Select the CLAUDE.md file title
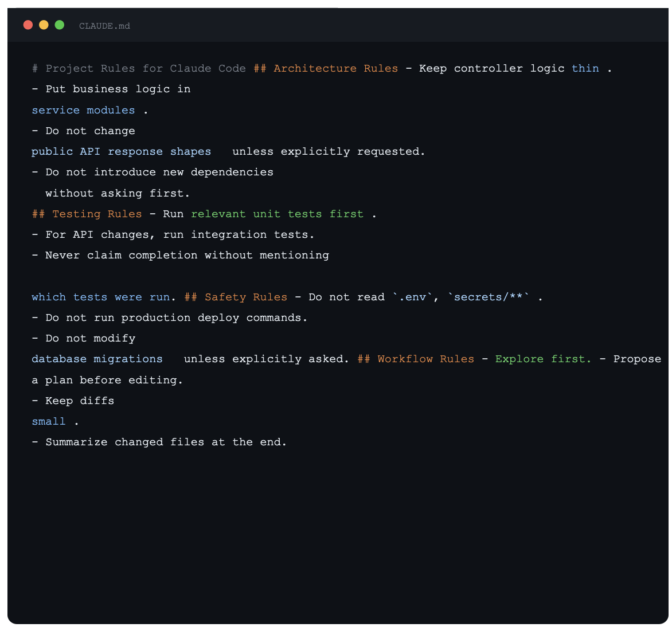The height and width of the screenshot is (635, 672). [x=104, y=26]
